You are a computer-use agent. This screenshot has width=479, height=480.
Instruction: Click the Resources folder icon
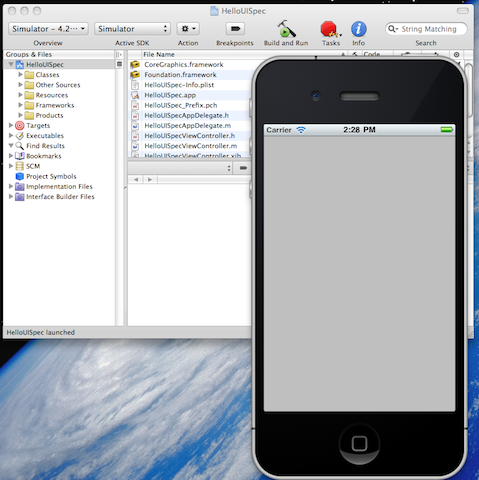pos(29,95)
